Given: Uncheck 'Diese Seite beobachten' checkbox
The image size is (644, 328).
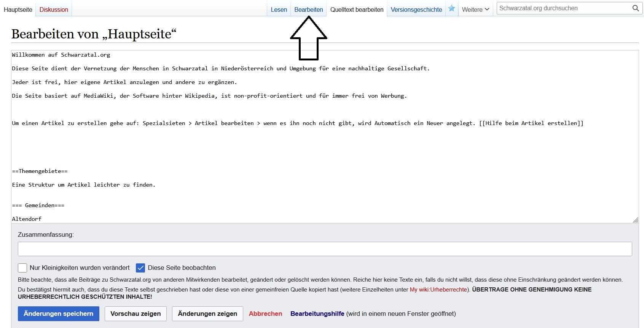Looking at the screenshot, I should pyautogui.click(x=140, y=268).
